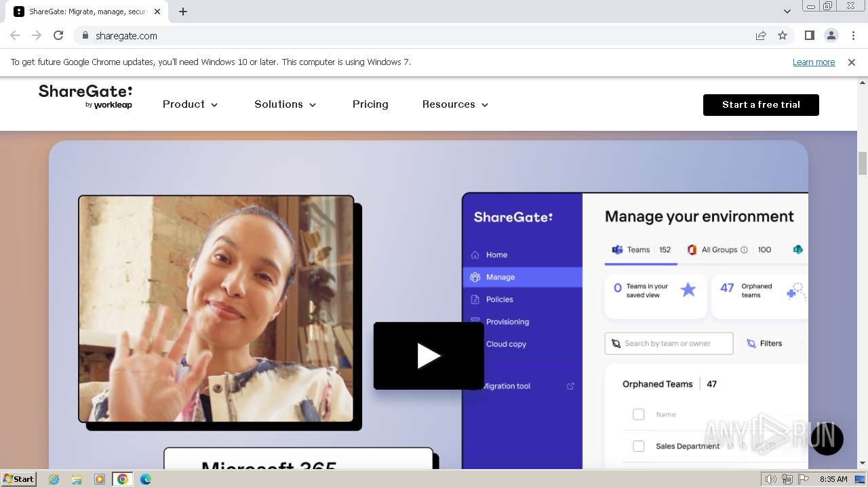This screenshot has width=868, height=488.
Task: Open Teams in your saved view card
Action: coord(655,296)
